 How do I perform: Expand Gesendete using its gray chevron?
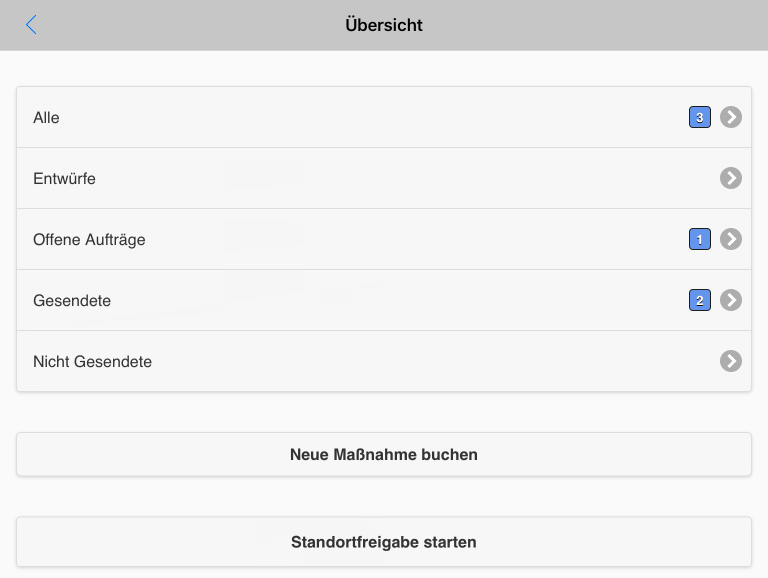(731, 300)
